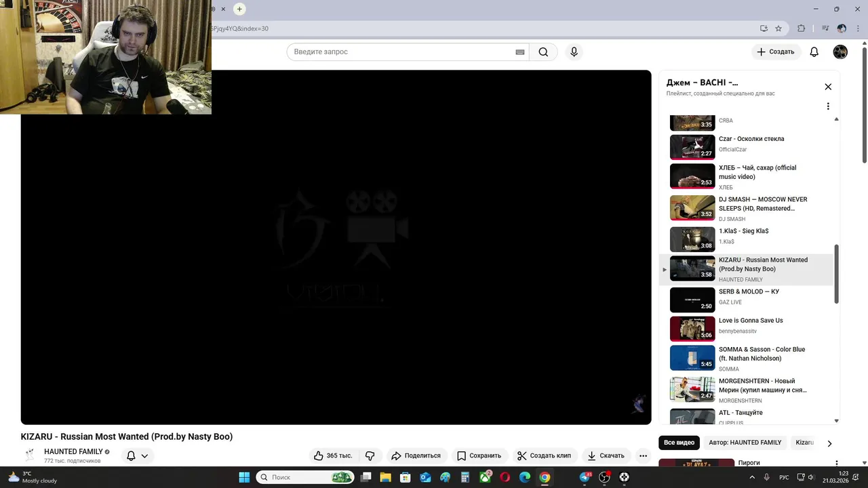Open Calculator from taskbar

(x=465, y=477)
